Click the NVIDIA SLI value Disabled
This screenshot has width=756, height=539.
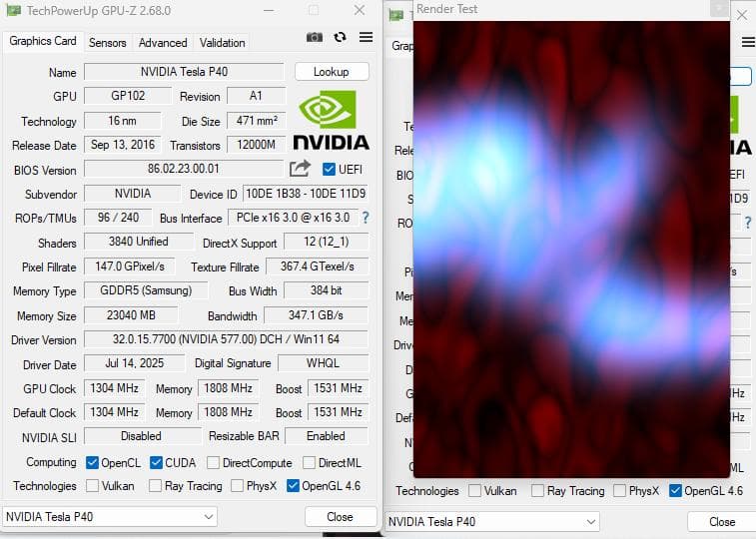point(142,436)
